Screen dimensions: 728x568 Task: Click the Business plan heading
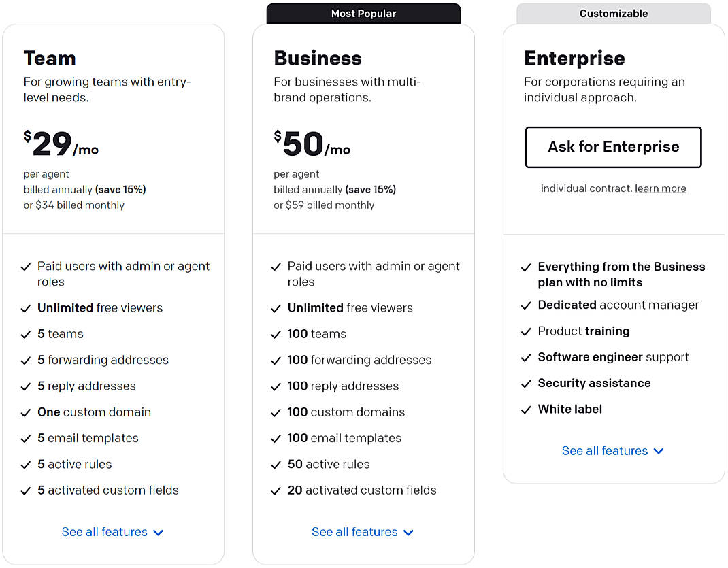tap(318, 59)
